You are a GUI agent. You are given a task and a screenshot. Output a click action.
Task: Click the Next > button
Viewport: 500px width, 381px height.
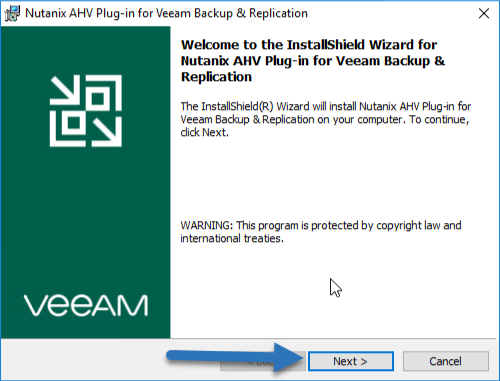tap(351, 361)
